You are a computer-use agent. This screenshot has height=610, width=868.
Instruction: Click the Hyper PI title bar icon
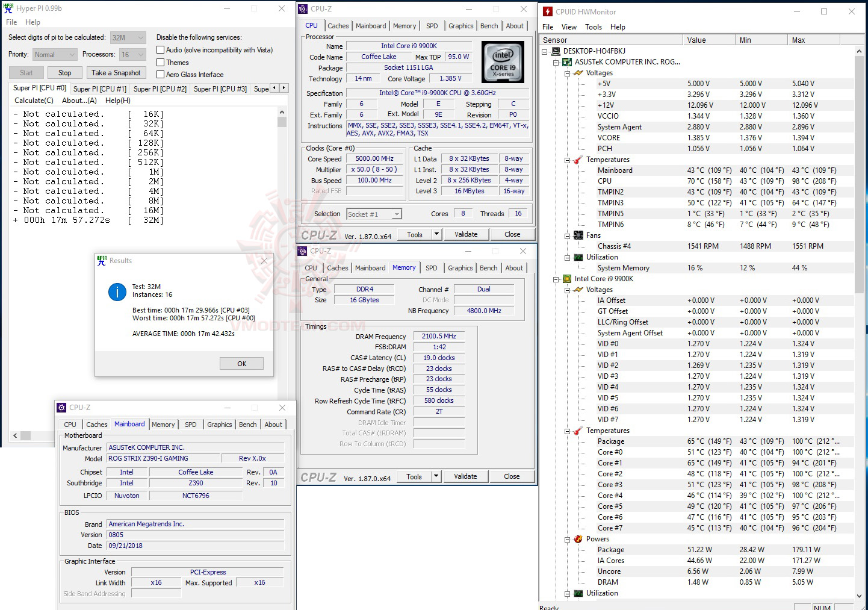coord(8,8)
